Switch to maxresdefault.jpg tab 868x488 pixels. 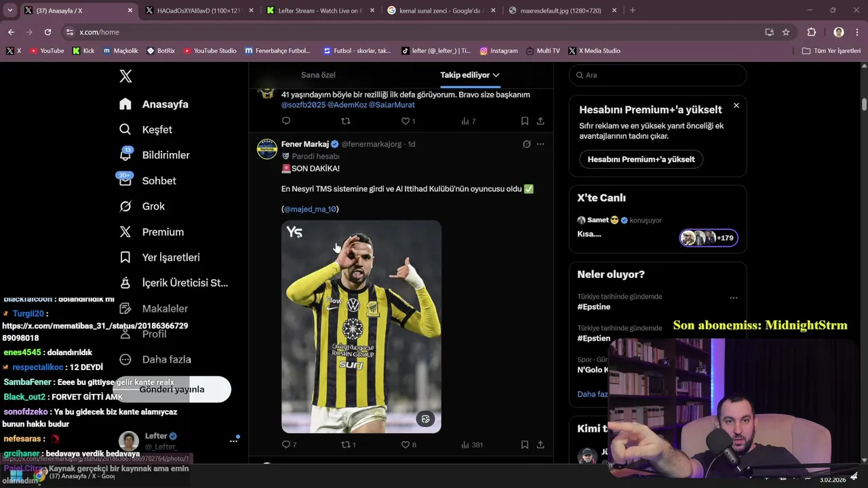[x=561, y=10]
